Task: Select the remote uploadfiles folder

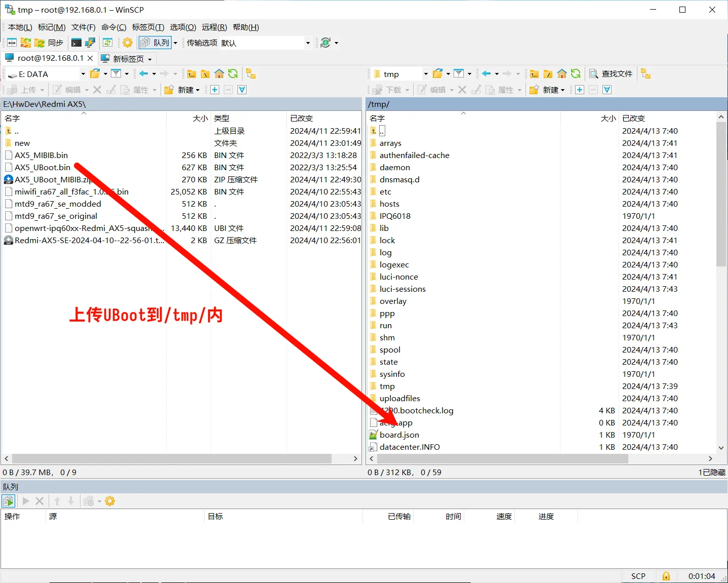Action: coord(400,398)
